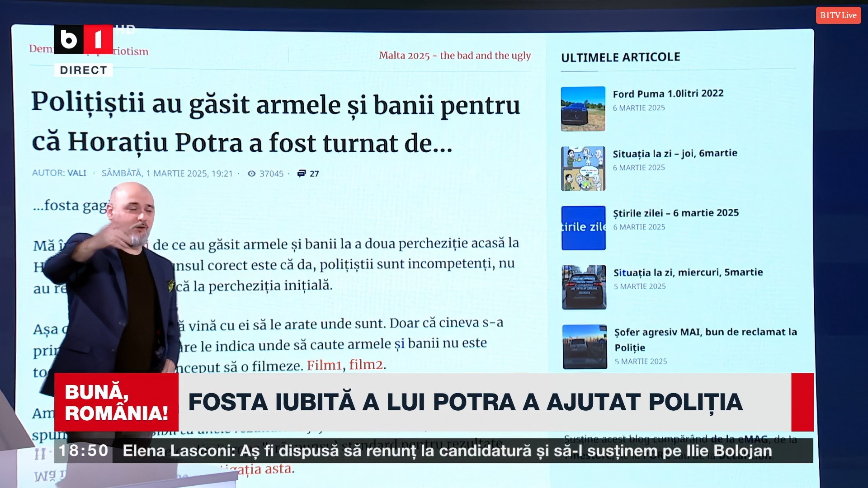Open Situația la zi – joi, 6martie
Image resolution: width=868 pixels, height=488 pixels.
[x=675, y=154]
